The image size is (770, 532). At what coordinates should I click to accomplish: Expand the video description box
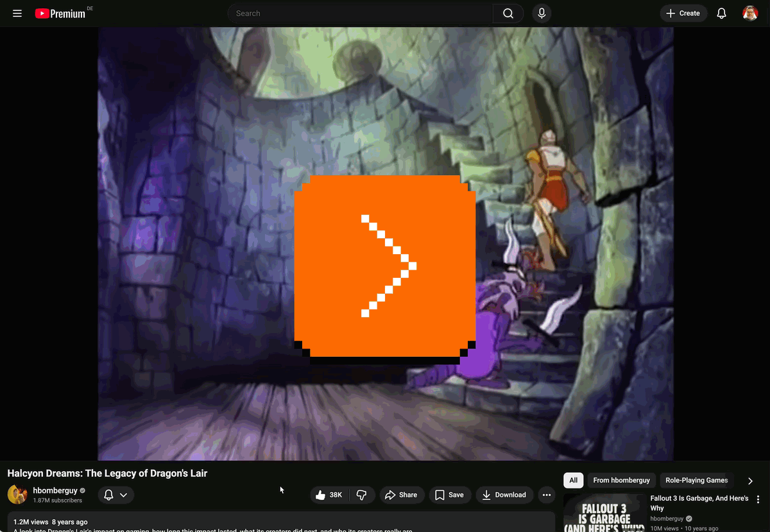[x=281, y=522]
